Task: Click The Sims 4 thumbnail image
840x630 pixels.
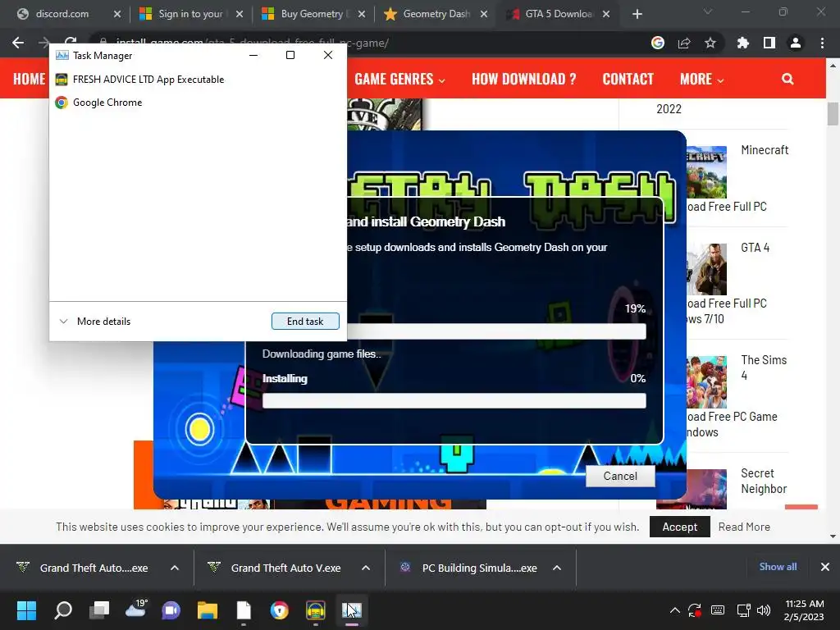Action: [x=706, y=382]
